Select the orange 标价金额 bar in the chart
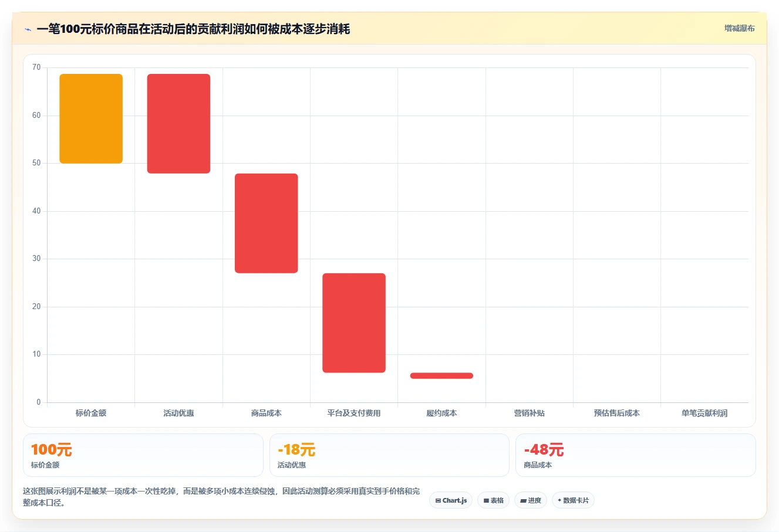Viewport: 779px width, 532px height. (91, 118)
